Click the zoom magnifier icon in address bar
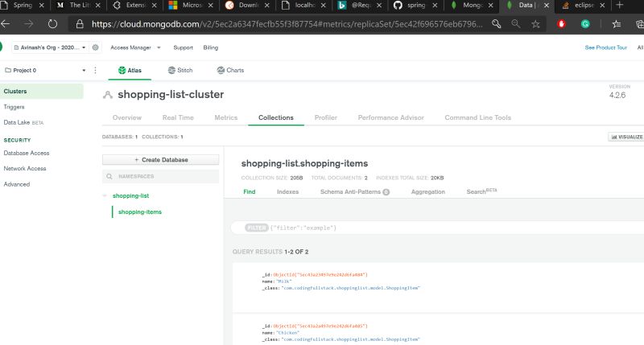Viewport: 644px width, 345px height. [516, 24]
